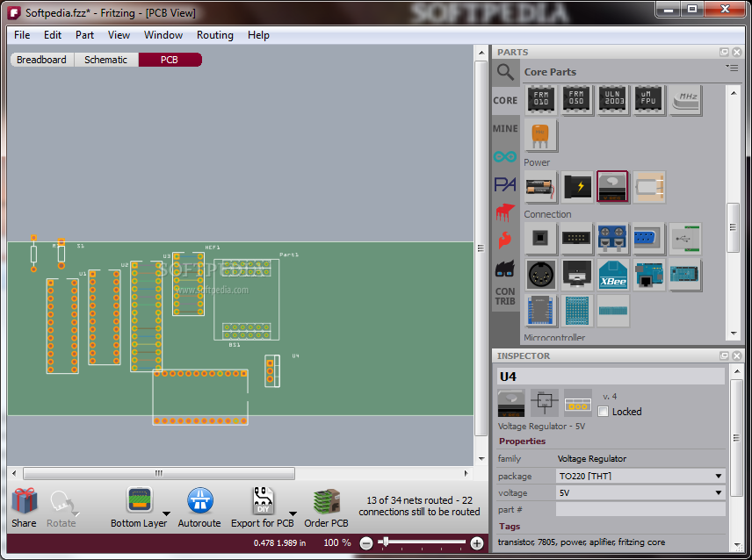This screenshot has width=752, height=560.
Task: Select the XBee module part
Action: pyautogui.click(x=612, y=275)
